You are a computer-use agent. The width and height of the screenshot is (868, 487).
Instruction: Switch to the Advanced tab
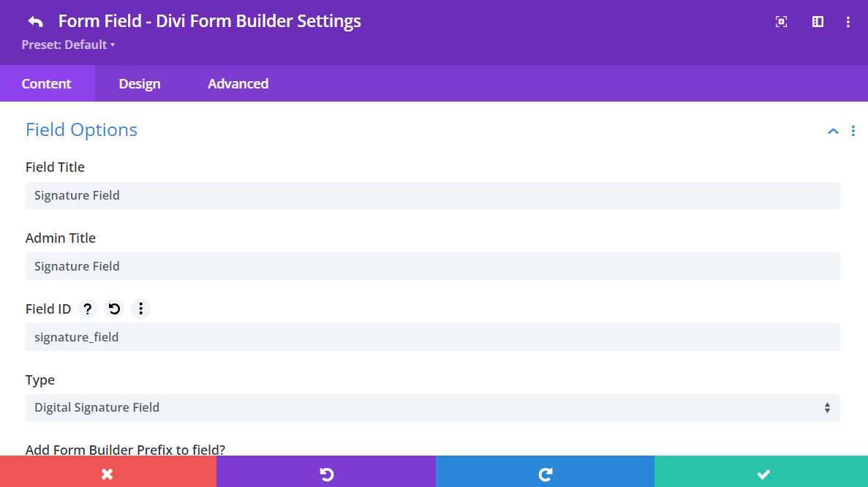[238, 83]
